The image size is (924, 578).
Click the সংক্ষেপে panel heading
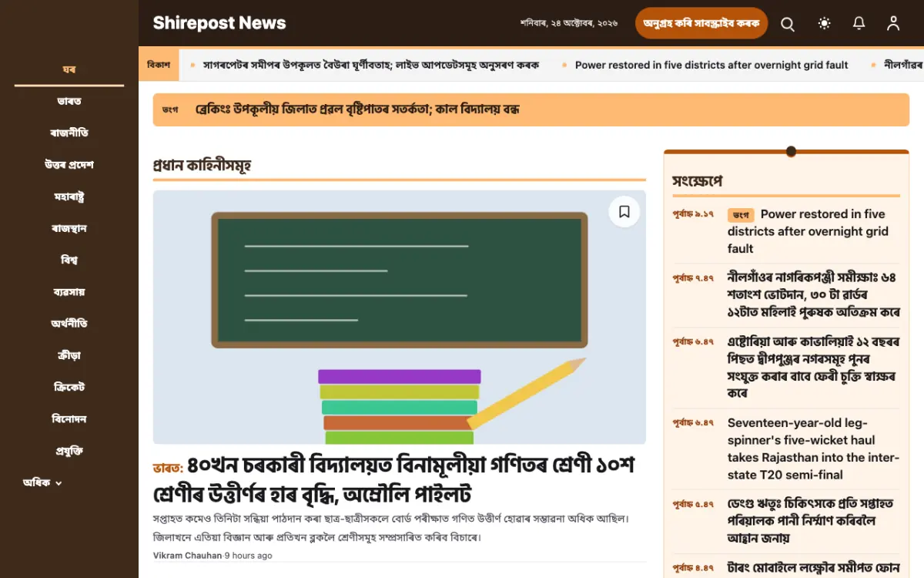pos(698,181)
